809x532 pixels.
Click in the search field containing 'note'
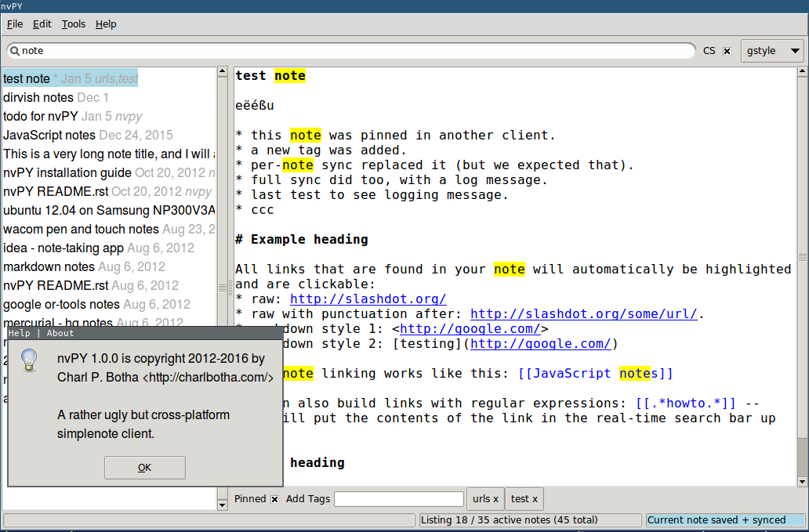pyautogui.click(x=351, y=50)
